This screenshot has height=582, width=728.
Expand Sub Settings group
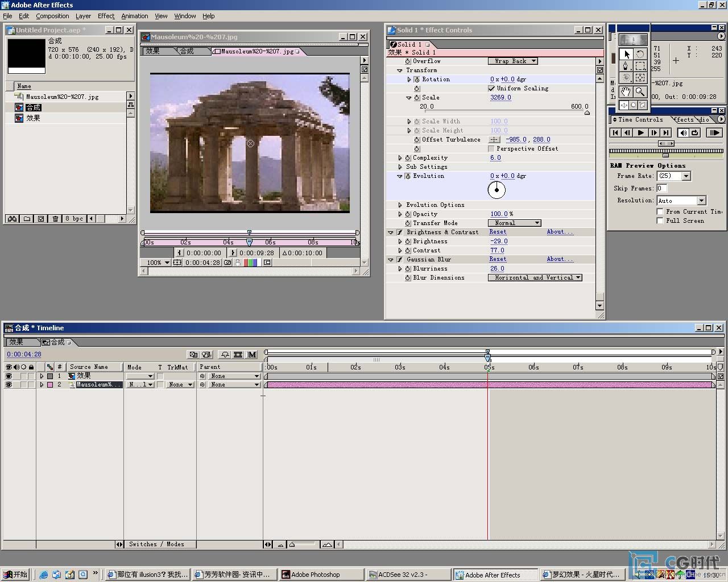(x=400, y=167)
